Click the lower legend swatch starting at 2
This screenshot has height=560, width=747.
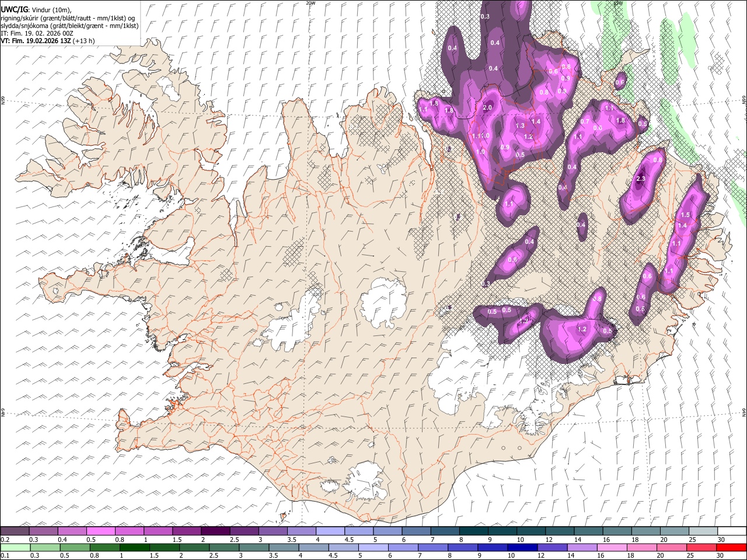195,547
